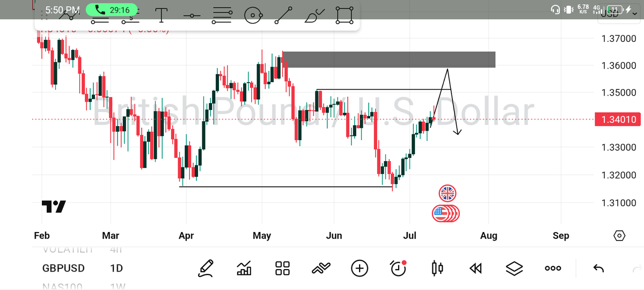Image resolution: width=644 pixels, height=290 pixels.
Task: Tap the Mar label on time axis
Action: tap(110, 236)
